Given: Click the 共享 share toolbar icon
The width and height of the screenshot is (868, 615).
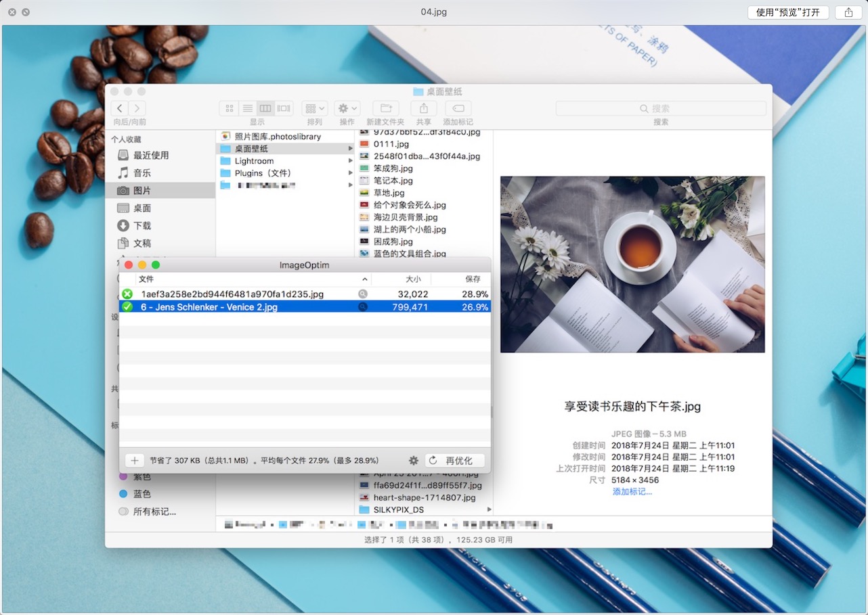Looking at the screenshot, I should (424, 108).
